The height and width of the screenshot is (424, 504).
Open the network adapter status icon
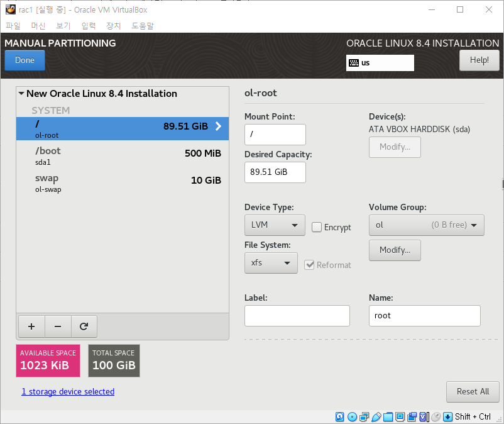pyautogui.click(x=364, y=417)
